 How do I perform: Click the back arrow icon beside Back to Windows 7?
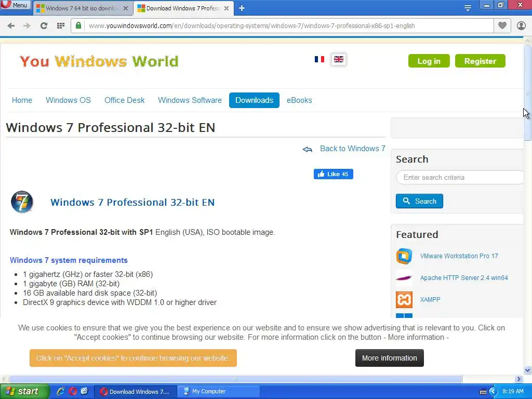pyautogui.click(x=308, y=149)
